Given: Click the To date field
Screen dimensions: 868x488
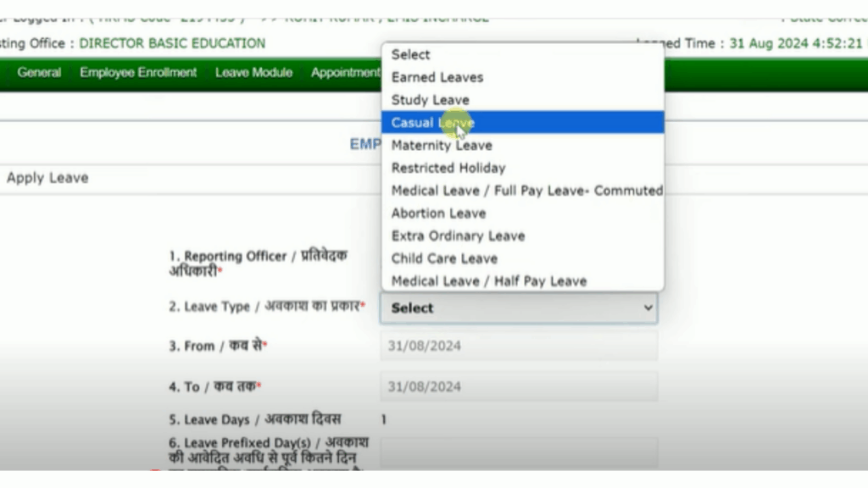Looking at the screenshot, I should pyautogui.click(x=519, y=386).
